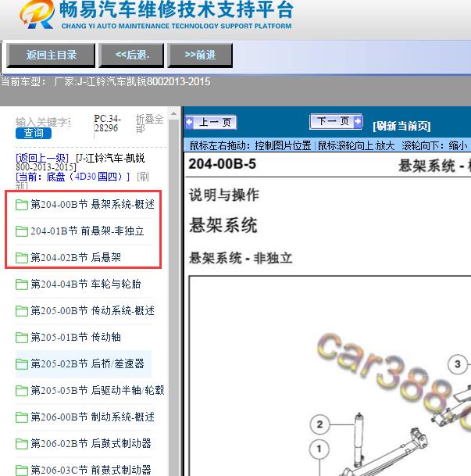Select 第205-05B节 后驱动半轴/轮毂 tree item
The image size is (471, 476).
coord(98,390)
